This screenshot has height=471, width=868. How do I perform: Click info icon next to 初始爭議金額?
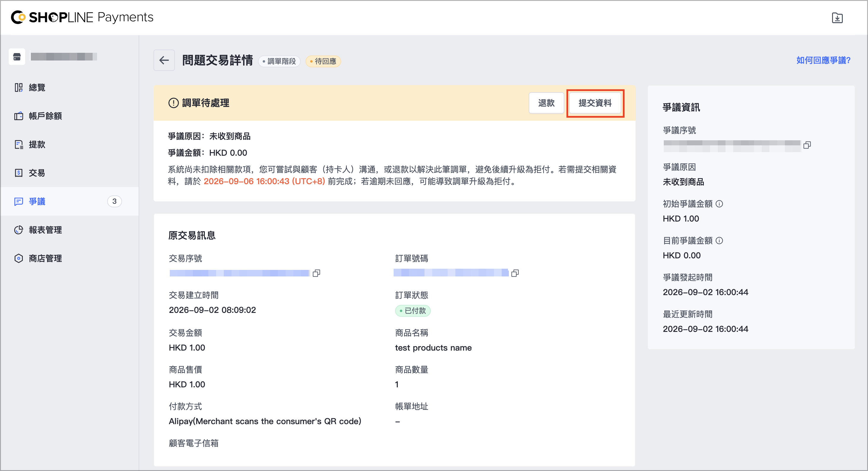click(x=719, y=204)
